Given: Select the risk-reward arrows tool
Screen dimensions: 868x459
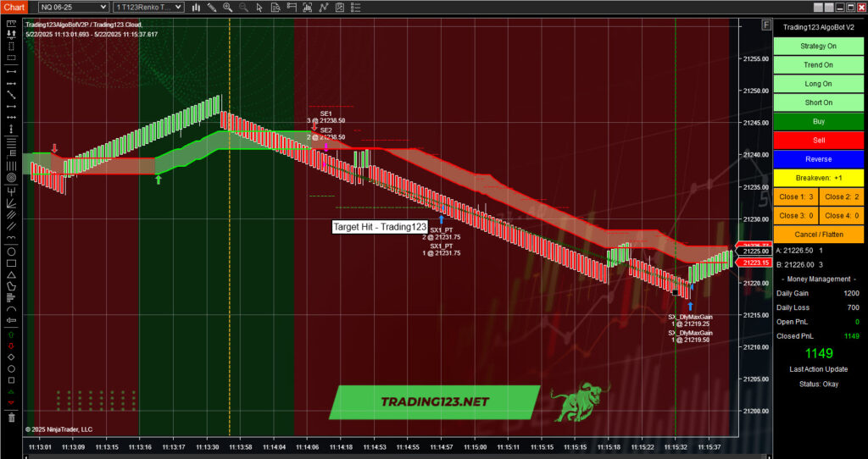Looking at the screenshot, I should 11,34.
